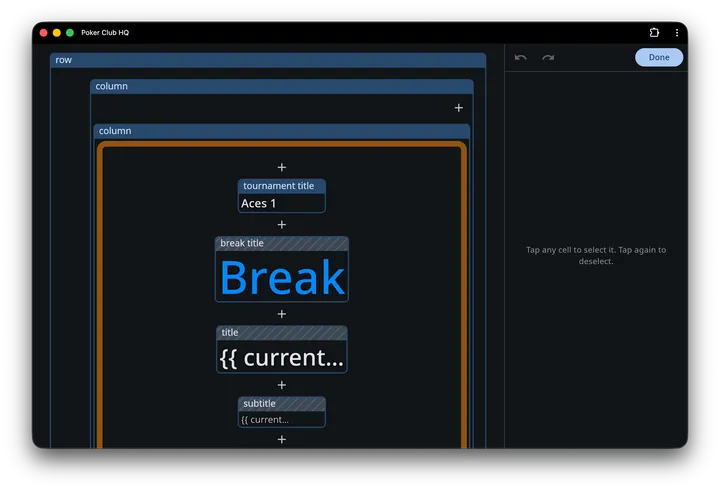Image resolution: width=720 pixels, height=491 pixels.
Task: Add cell via plus in outer column
Action: [458, 107]
